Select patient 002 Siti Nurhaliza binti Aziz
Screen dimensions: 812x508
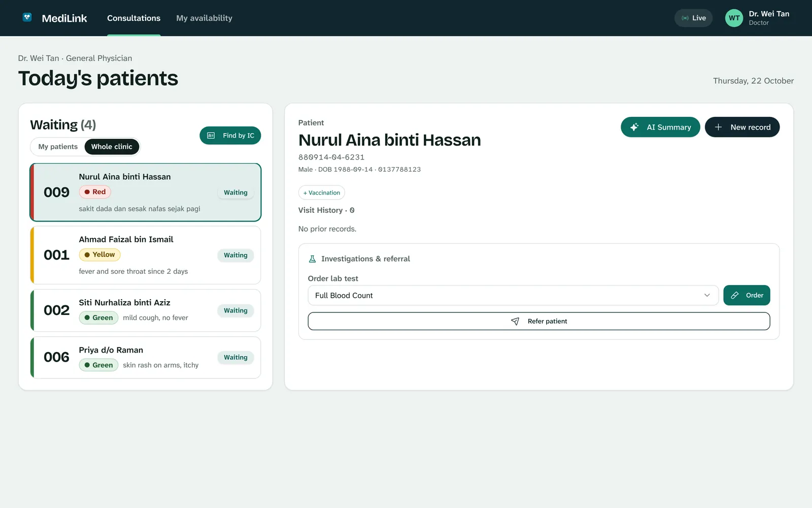(x=146, y=310)
